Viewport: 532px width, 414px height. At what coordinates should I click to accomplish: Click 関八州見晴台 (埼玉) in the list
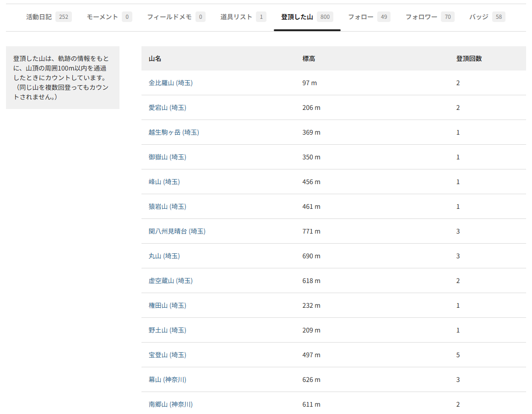tap(177, 231)
